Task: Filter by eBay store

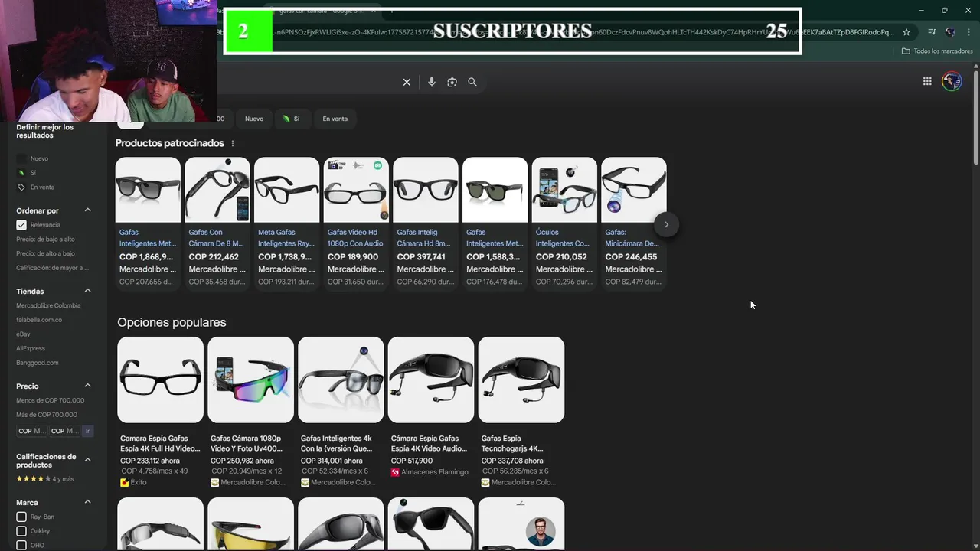Action: click(23, 334)
